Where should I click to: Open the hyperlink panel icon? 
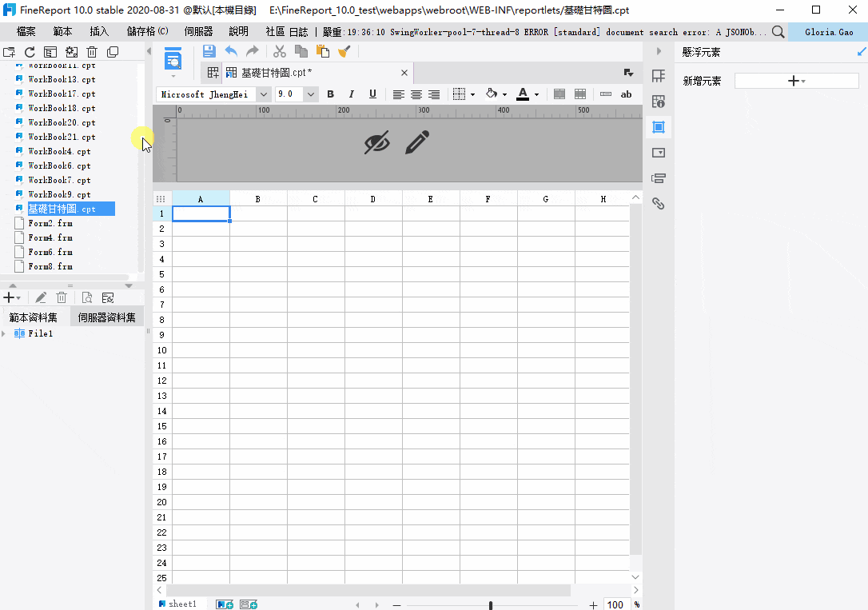pos(659,204)
